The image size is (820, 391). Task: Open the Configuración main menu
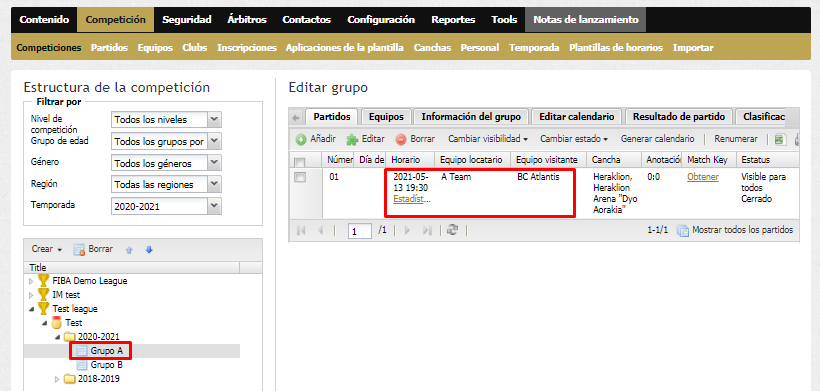381,20
